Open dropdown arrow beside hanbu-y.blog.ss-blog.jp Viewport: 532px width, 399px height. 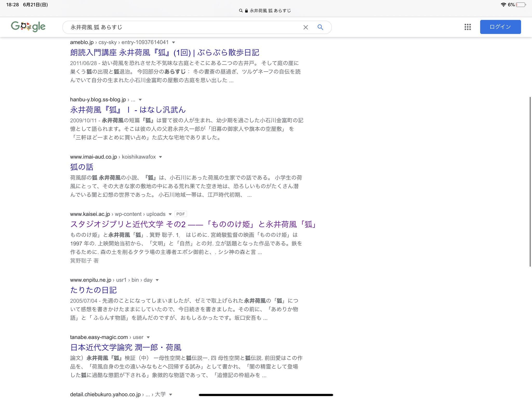tap(140, 100)
